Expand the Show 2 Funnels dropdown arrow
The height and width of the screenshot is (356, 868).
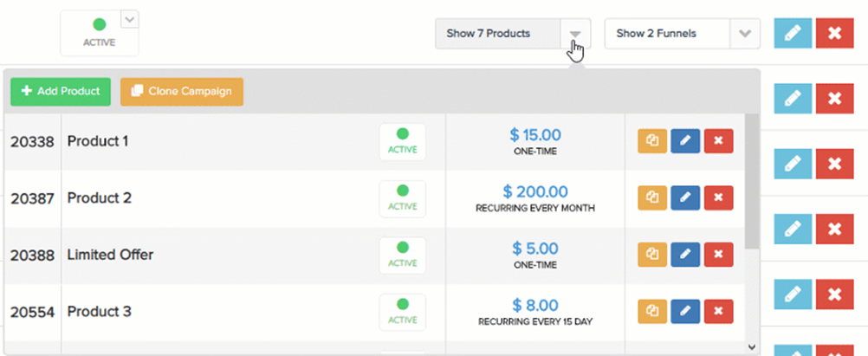[745, 34]
